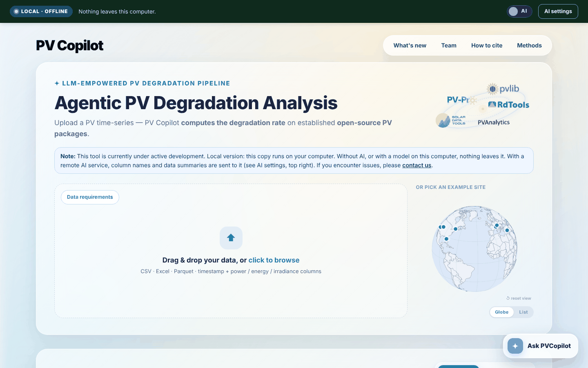Click the pvlib logo
The image size is (588, 368).
(503, 89)
